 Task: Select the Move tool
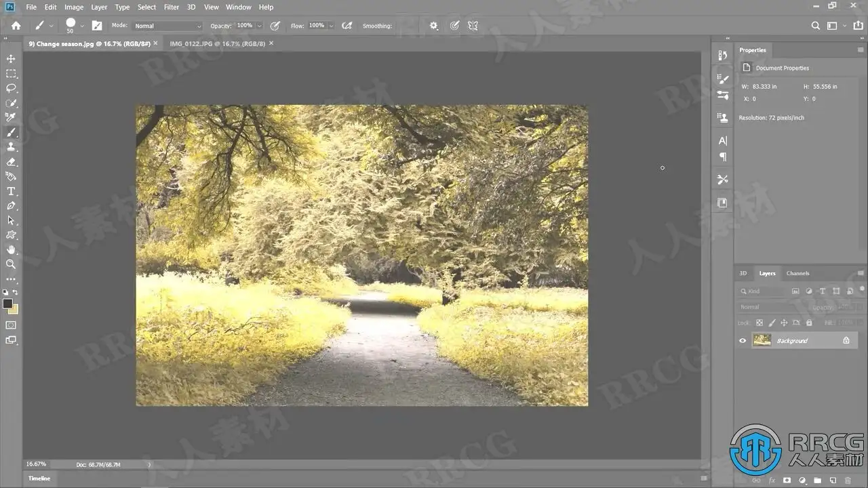coord(11,59)
